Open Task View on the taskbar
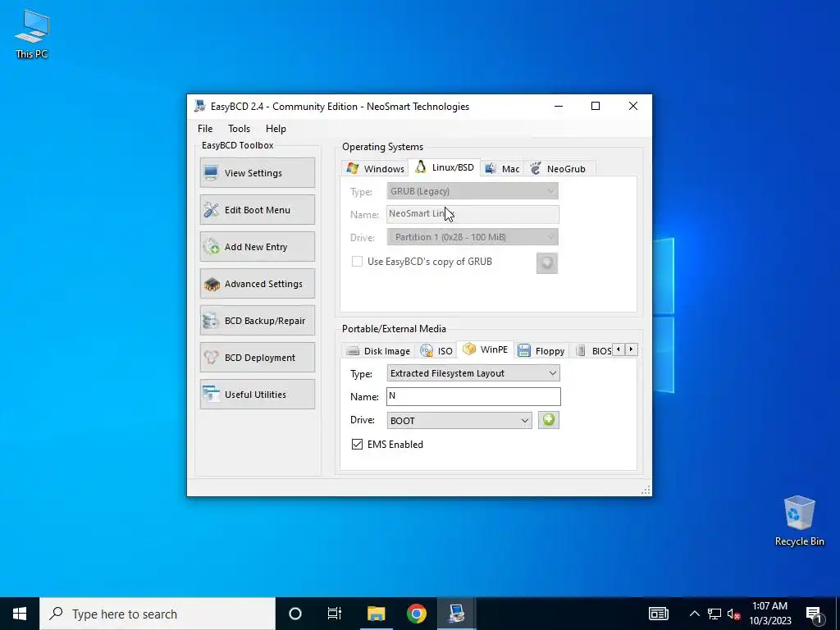The height and width of the screenshot is (630, 840). point(335,614)
